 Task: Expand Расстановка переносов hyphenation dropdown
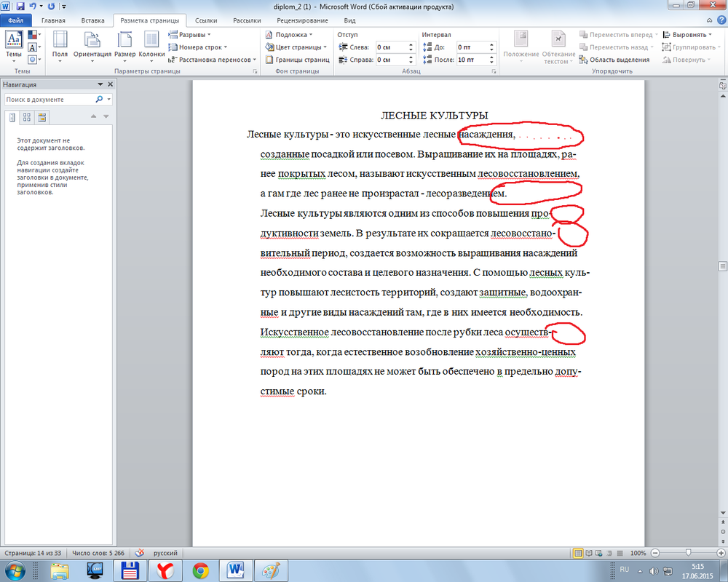213,60
